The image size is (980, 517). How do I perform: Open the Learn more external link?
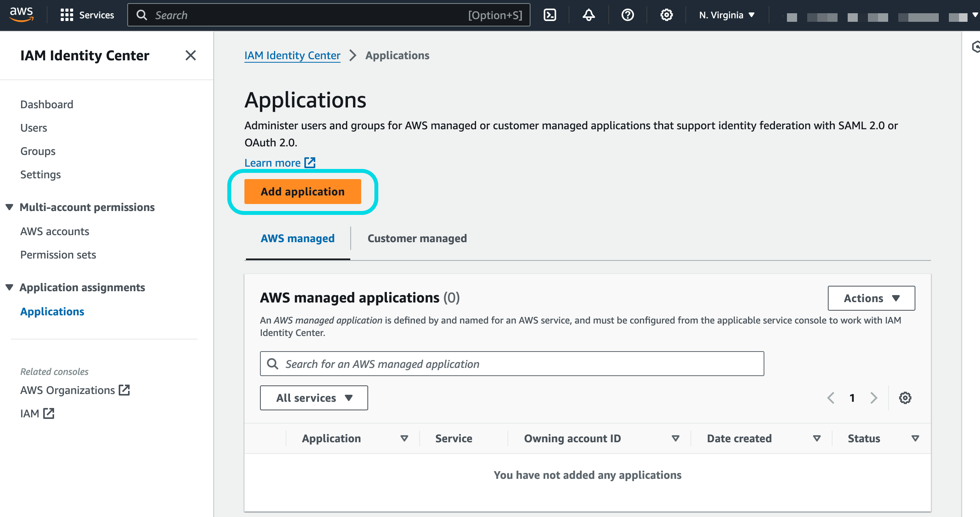[x=279, y=162]
